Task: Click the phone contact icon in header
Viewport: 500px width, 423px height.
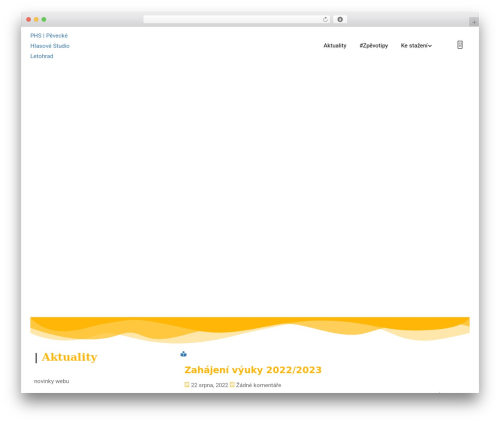Action: [x=460, y=45]
